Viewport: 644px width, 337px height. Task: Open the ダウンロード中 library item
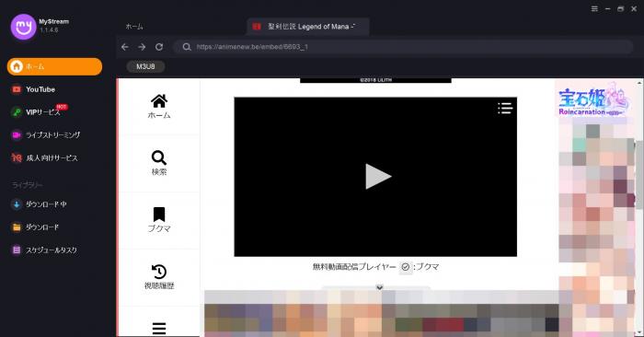tap(39, 204)
